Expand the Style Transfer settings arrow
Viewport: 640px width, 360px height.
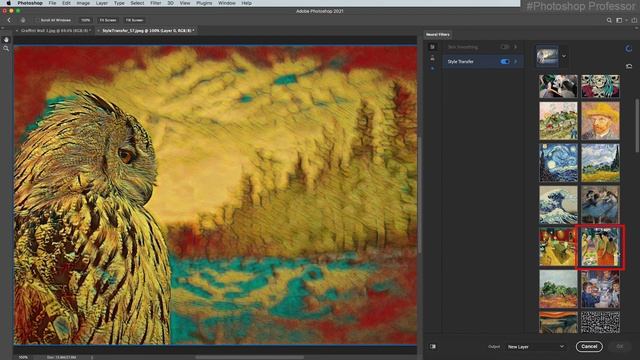(x=516, y=62)
